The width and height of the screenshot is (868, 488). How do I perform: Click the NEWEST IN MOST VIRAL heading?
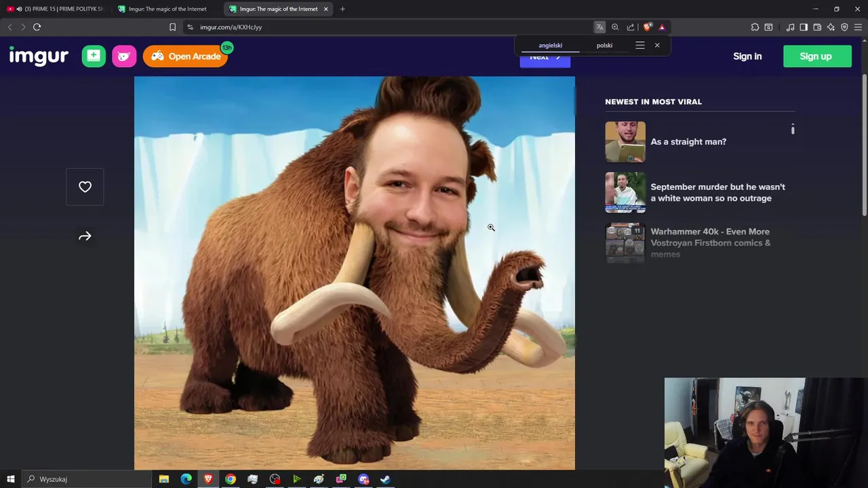(653, 102)
